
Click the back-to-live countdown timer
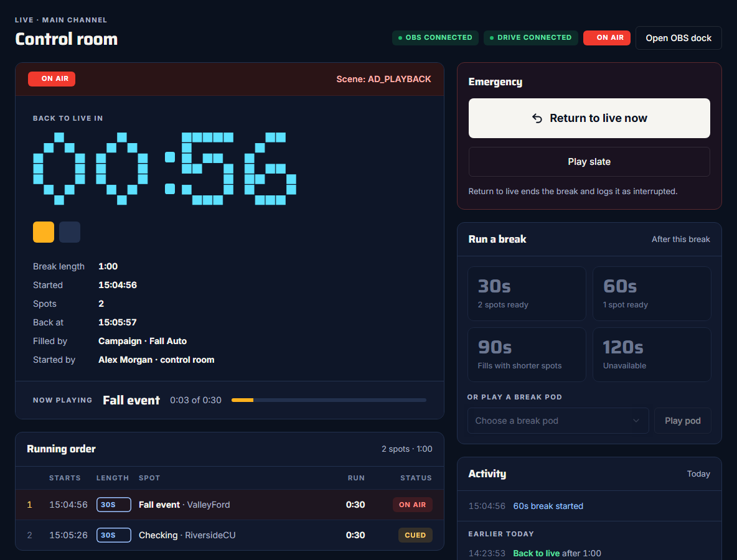(x=164, y=169)
